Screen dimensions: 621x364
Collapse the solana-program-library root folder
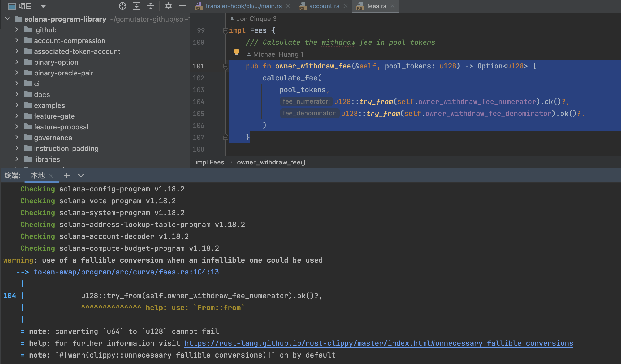[8, 19]
